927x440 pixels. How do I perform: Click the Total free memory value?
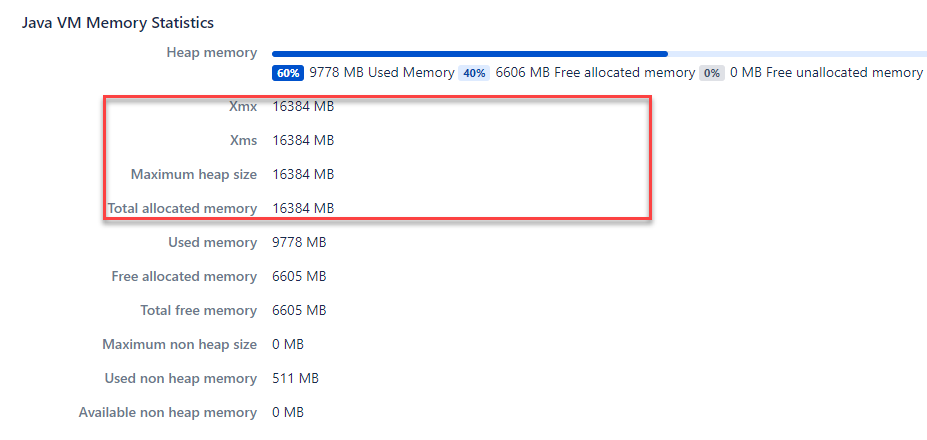pyautogui.click(x=299, y=310)
